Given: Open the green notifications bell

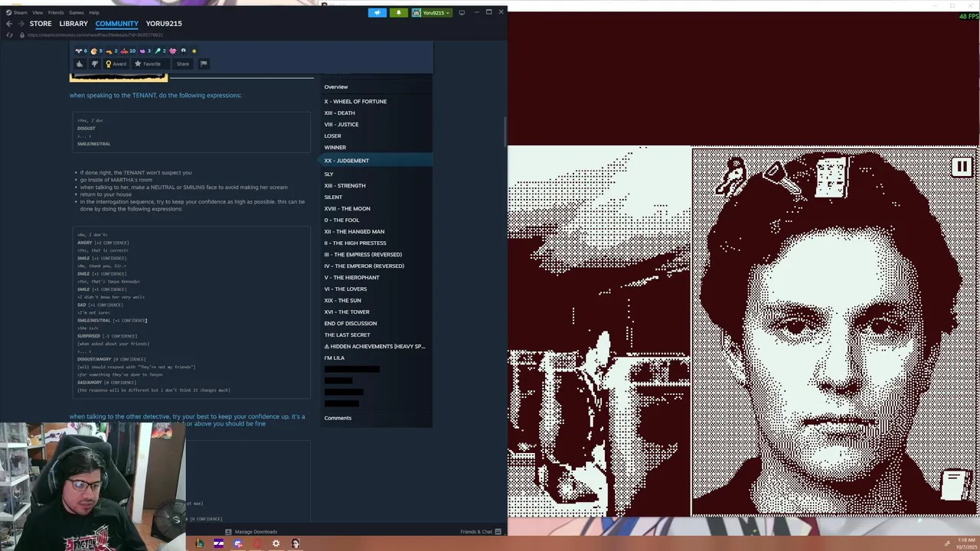Looking at the screenshot, I should (398, 12).
